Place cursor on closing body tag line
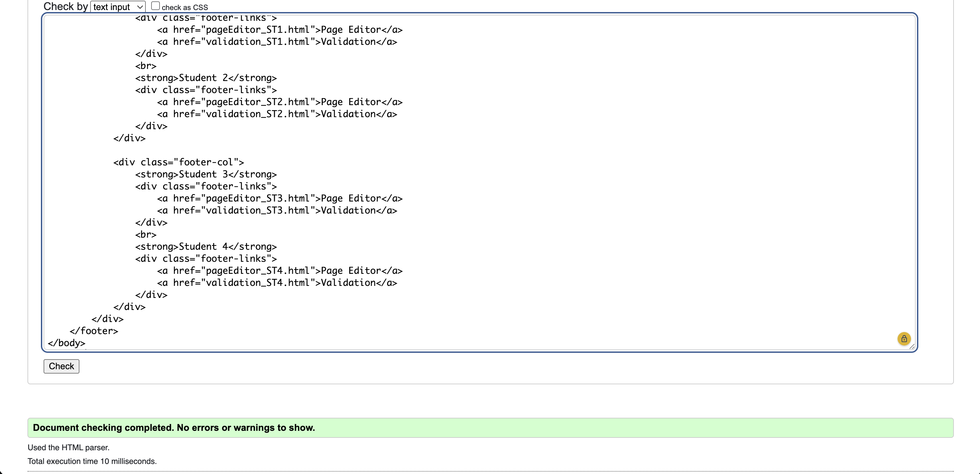980x474 pixels. pos(67,343)
